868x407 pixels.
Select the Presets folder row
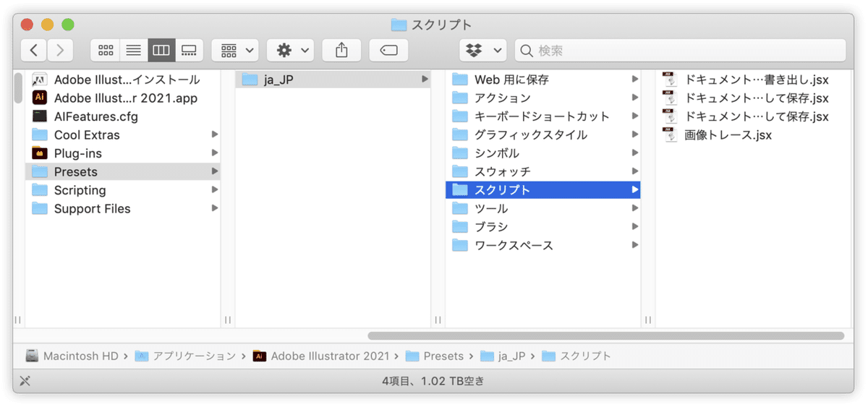click(123, 171)
